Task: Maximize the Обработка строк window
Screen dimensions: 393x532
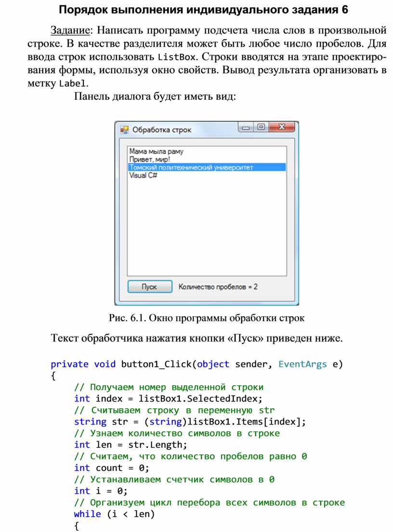Action: click(x=261, y=127)
